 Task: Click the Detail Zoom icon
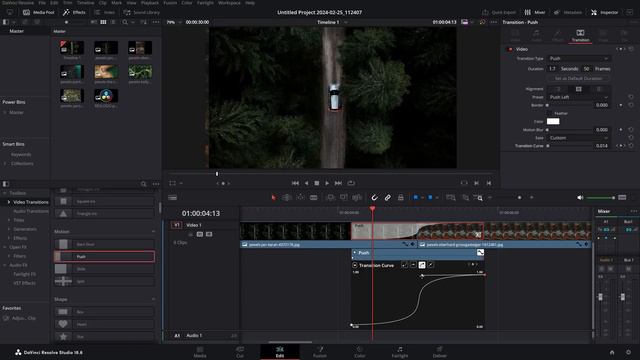[465, 198]
